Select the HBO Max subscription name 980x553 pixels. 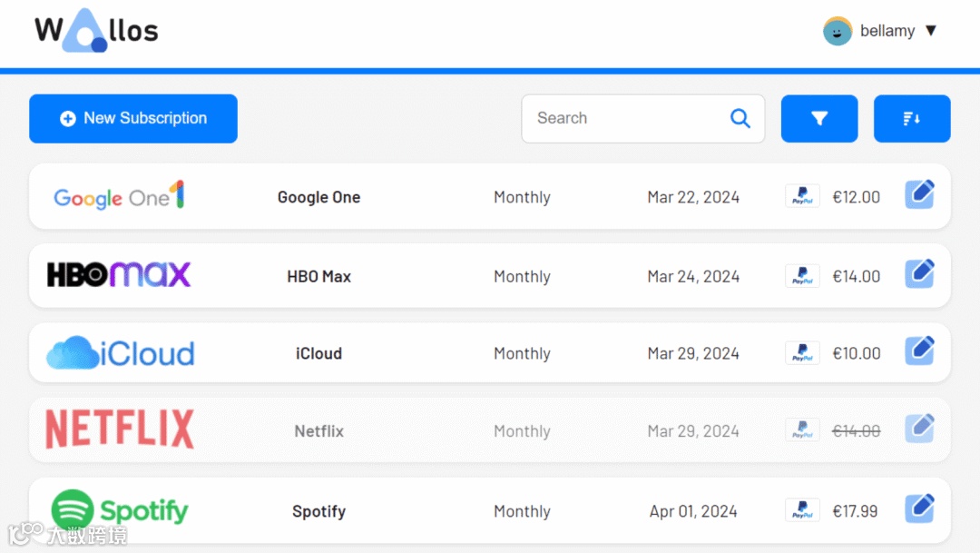[318, 276]
